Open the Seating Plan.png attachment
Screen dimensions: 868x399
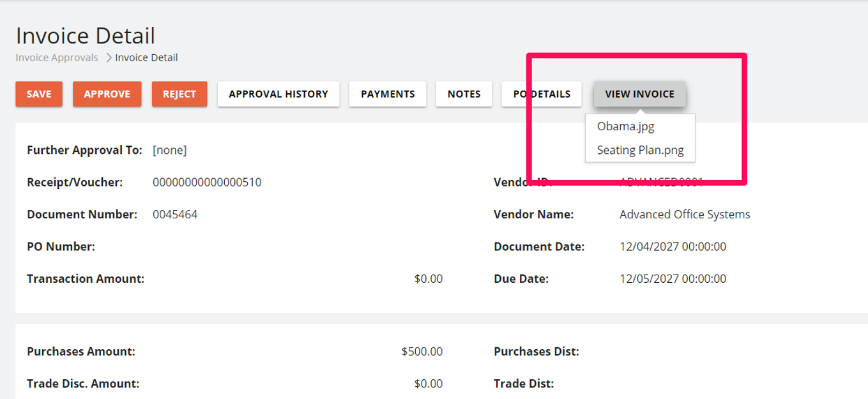coord(640,151)
